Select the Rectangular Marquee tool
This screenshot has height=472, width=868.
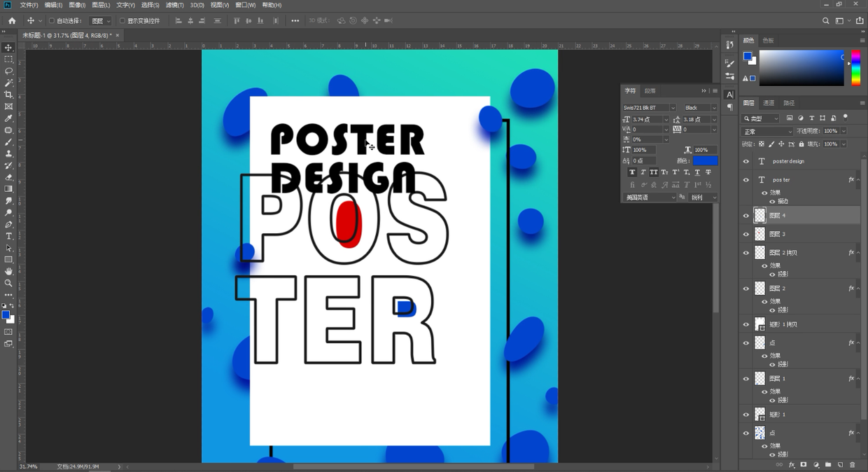(8, 60)
